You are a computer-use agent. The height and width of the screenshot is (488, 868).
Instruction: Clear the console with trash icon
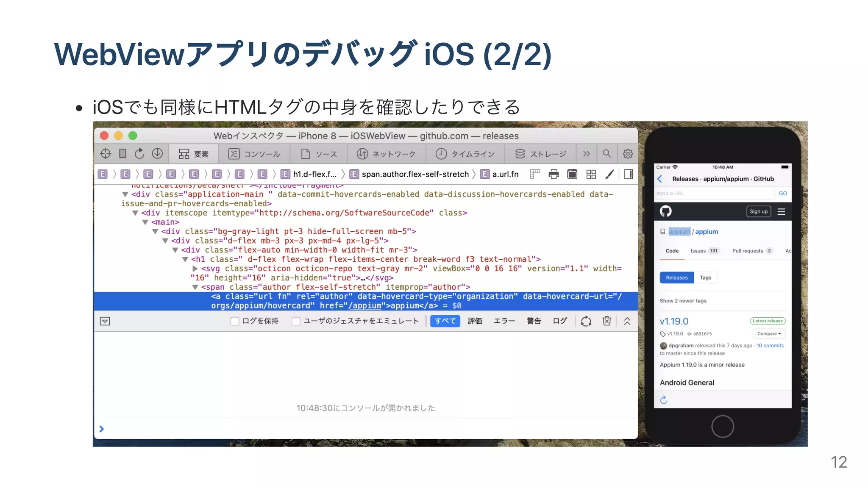coord(607,321)
